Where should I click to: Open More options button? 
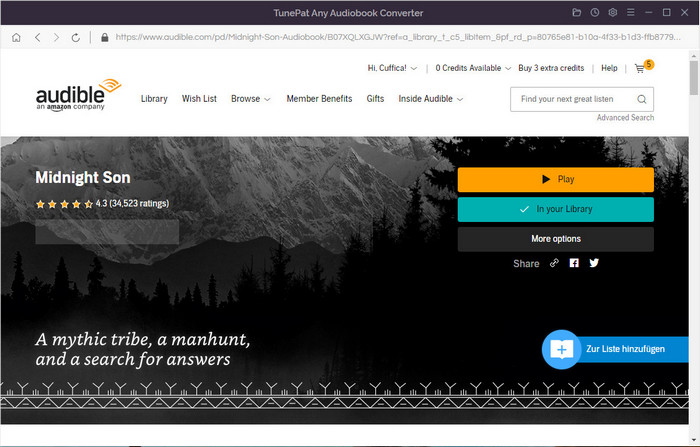click(556, 239)
